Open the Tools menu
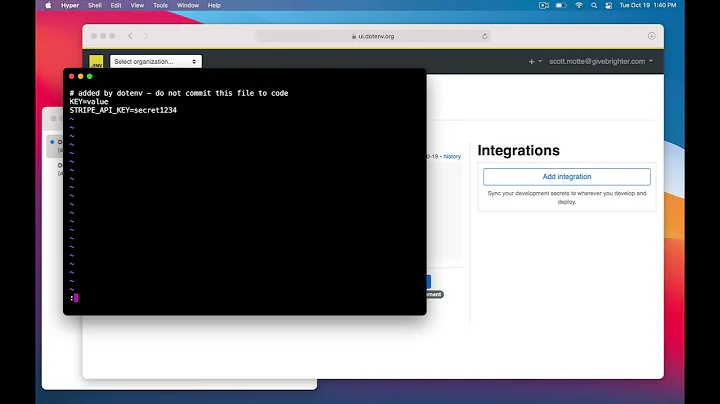This screenshot has width=720, height=404. pos(160,6)
